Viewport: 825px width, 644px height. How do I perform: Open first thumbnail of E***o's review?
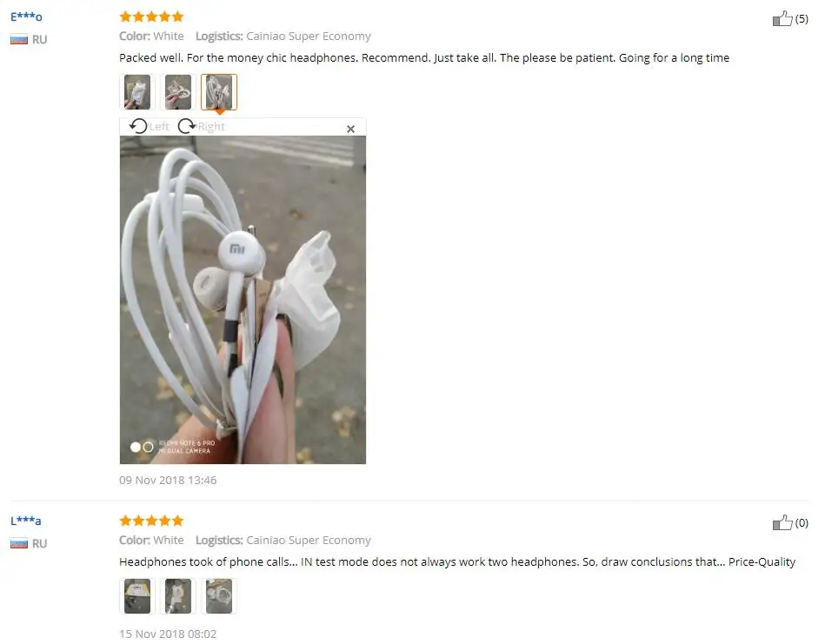point(137,92)
